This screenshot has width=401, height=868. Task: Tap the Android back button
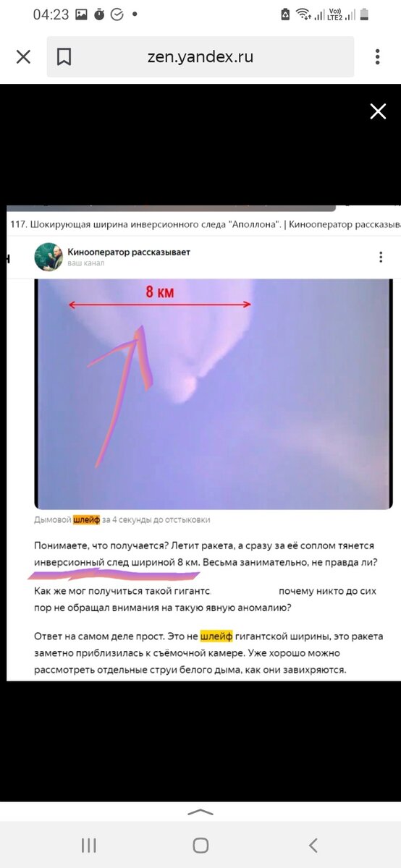click(x=313, y=845)
